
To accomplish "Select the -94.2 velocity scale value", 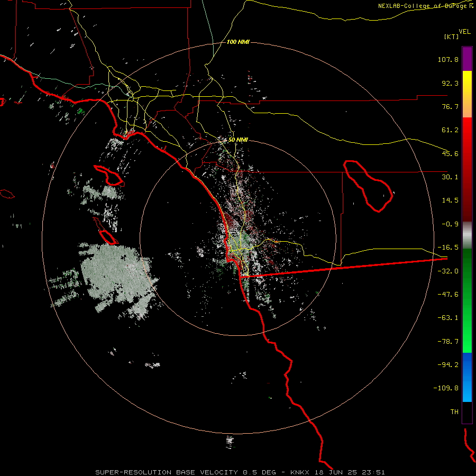I will click(x=448, y=364).
